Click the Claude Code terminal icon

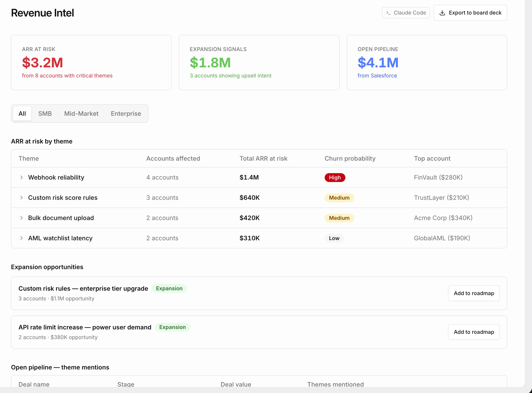point(388,13)
